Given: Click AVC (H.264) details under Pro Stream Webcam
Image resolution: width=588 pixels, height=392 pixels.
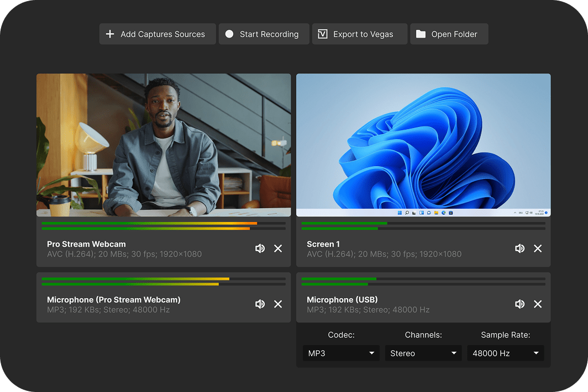Looking at the screenshot, I should click(x=124, y=254).
